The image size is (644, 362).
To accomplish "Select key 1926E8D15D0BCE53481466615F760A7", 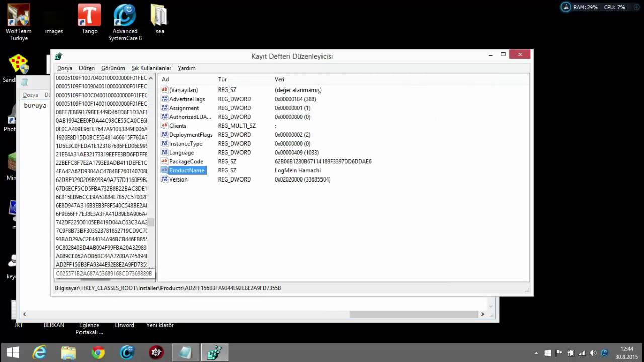I will 102,137.
